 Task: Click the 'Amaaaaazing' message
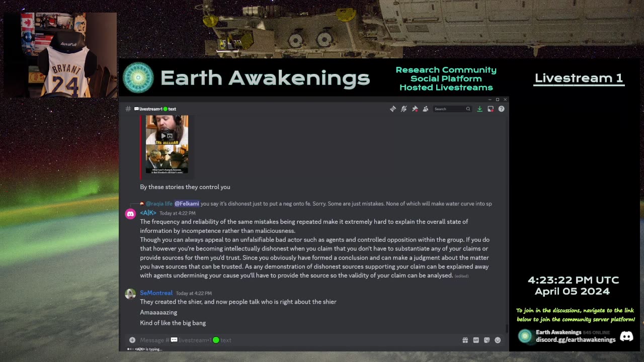(158, 312)
